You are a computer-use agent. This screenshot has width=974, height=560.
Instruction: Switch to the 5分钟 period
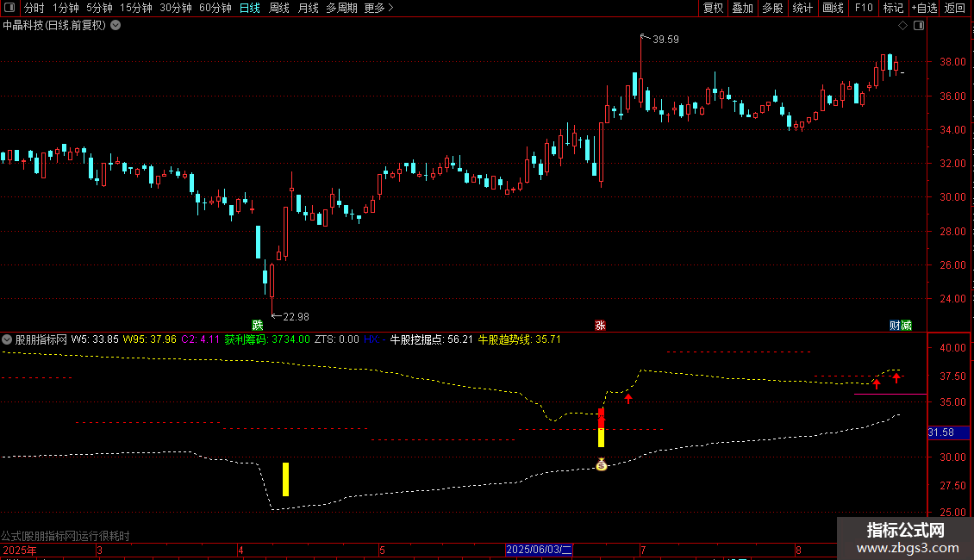tap(99, 8)
